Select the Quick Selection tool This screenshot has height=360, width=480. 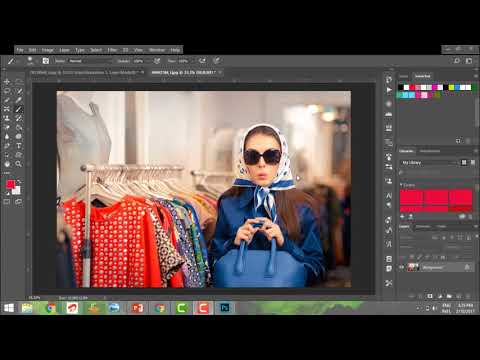click(x=19, y=91)
